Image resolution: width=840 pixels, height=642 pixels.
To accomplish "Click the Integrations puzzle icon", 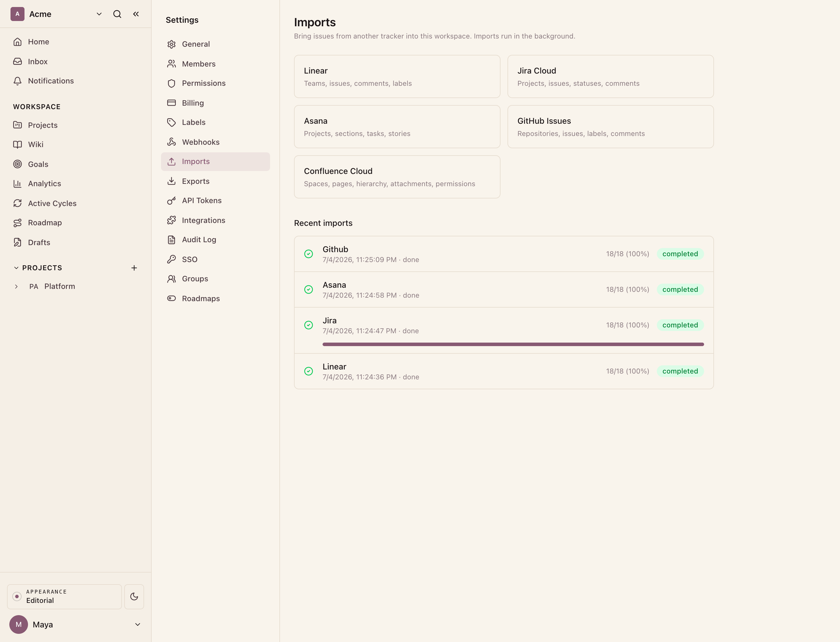I will click(171, 220).
